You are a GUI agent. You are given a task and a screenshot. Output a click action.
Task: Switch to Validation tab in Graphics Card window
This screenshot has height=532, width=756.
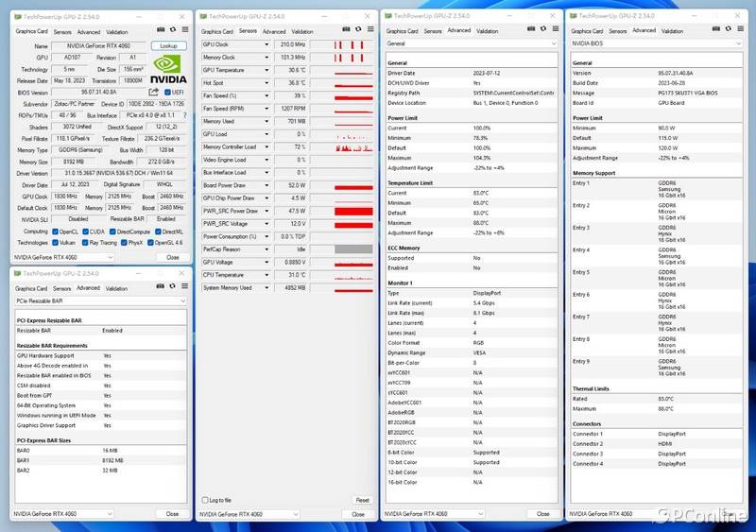[x=117, y=32]
